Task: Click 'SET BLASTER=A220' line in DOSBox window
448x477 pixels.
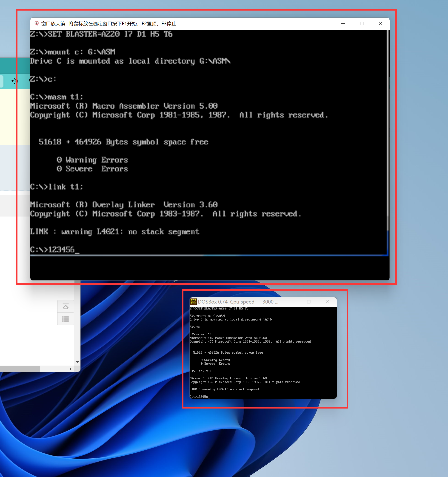Action: tap(219, 308)
